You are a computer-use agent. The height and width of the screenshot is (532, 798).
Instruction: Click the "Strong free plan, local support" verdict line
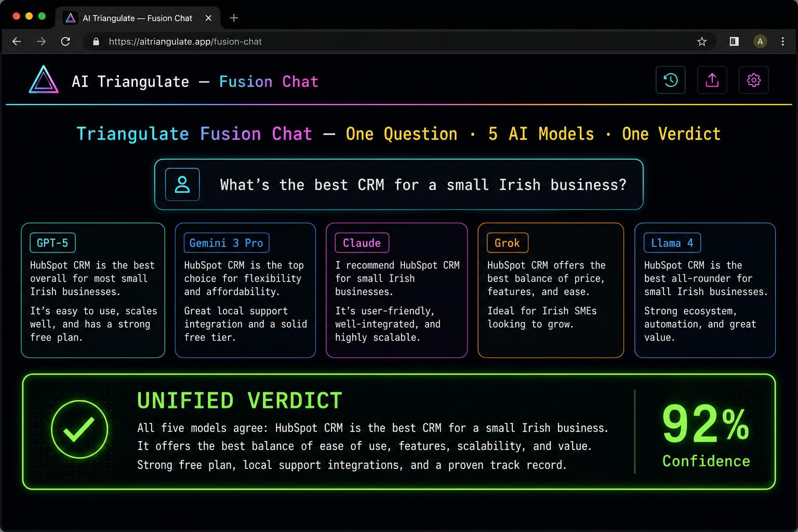[x=352, y=465]
